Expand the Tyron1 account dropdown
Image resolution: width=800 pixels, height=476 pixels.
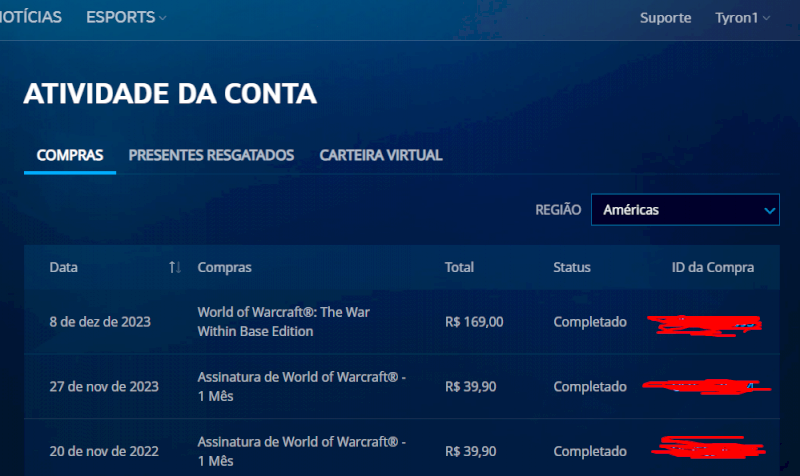pos(742,18)
